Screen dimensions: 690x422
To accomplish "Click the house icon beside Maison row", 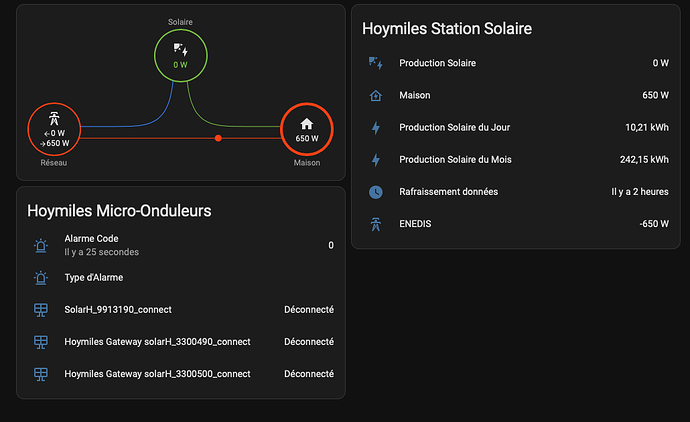I will click(375, 95).
